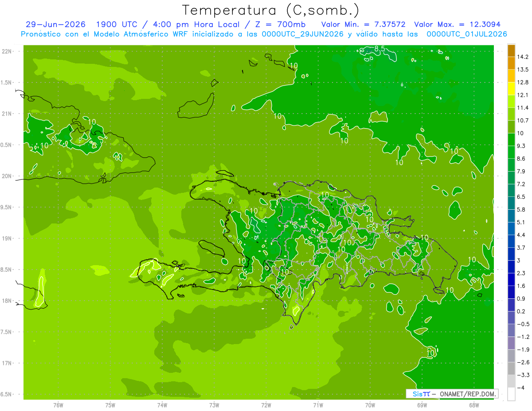Click the "73W" longitude label
Viewport: 532px width, 411px height.
pyautogui.click(x=214, y=405)
